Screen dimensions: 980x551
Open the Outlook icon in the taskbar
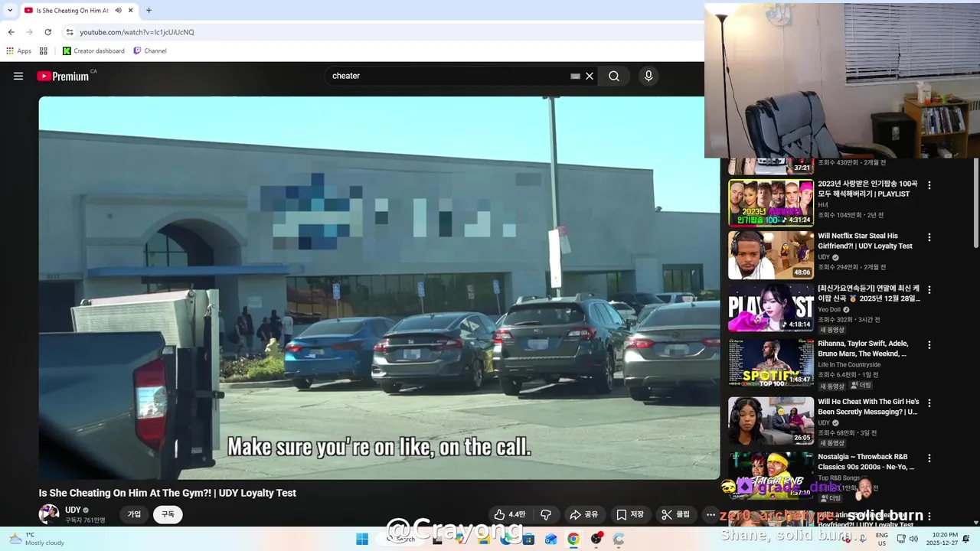(x=550, y=539)
